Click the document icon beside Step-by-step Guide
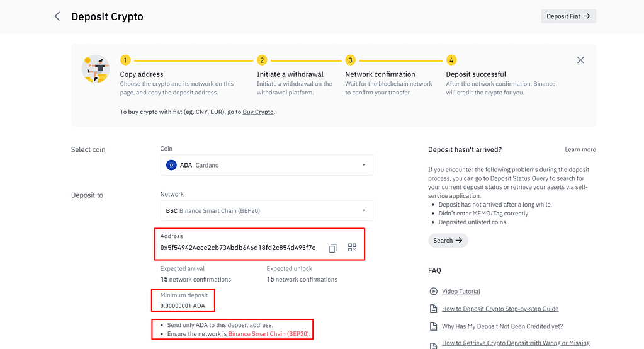Image resolution: width=644 pixels, height=349 pixels. tap(433, 309)
